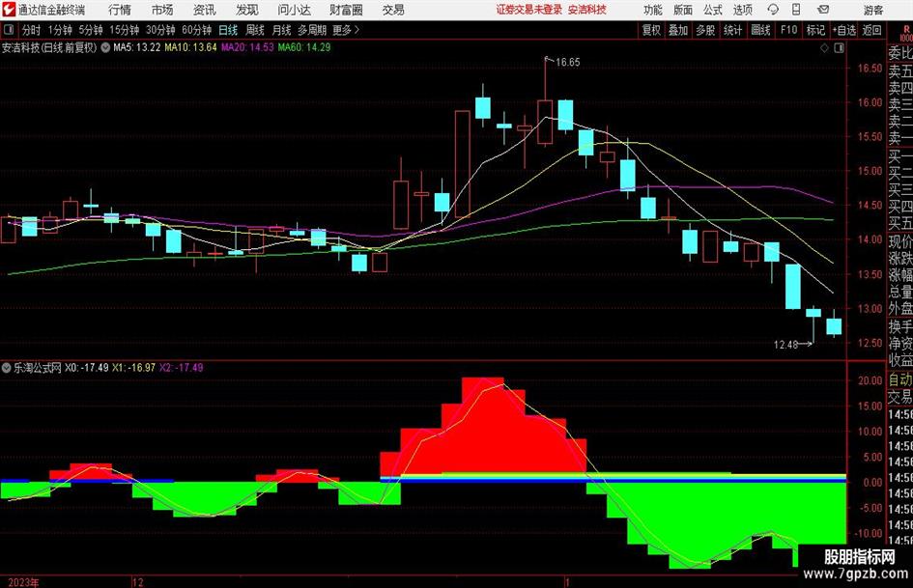Open the 市场 menu
913x588 pixels.
[162, 10]
